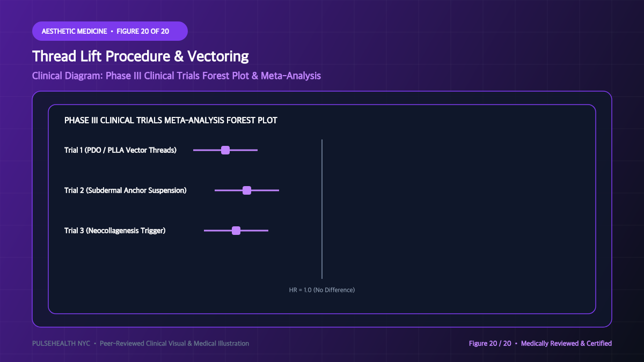644x362 pixels.
Task: Click the Aesthetic Medicine Figure 20 badge
Action: (x=110, y=31)
